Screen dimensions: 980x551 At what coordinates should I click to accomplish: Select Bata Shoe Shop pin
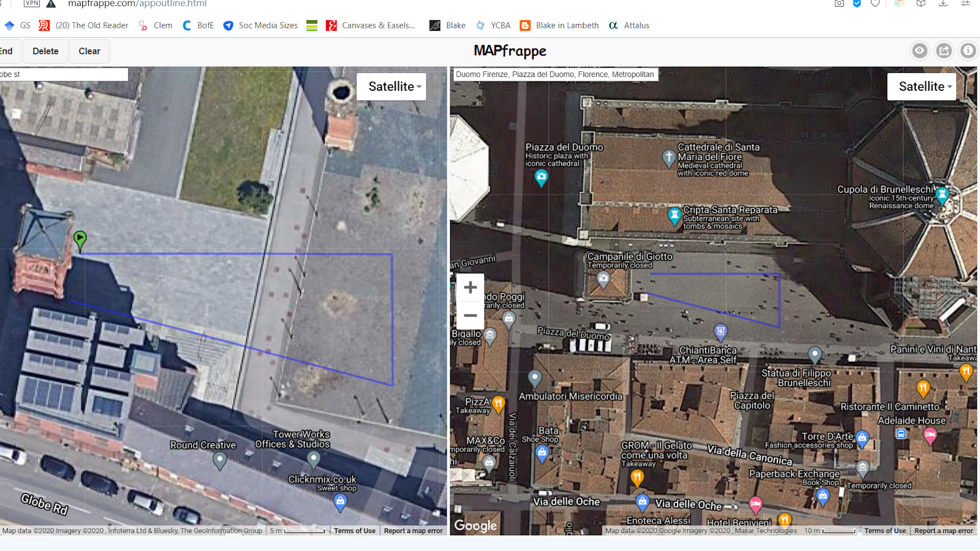(542, 453)
